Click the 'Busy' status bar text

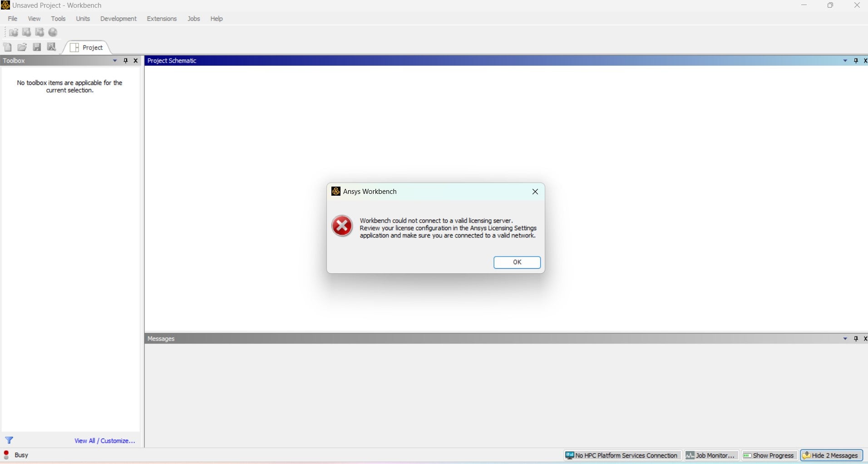click(21, 455)
